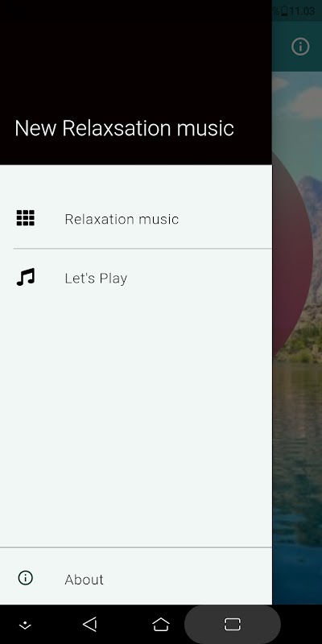The height and width of the screenshot is (644, 322).
Task: Click the small down-arrow icon in the navigation bar
Action: (26, 625)
